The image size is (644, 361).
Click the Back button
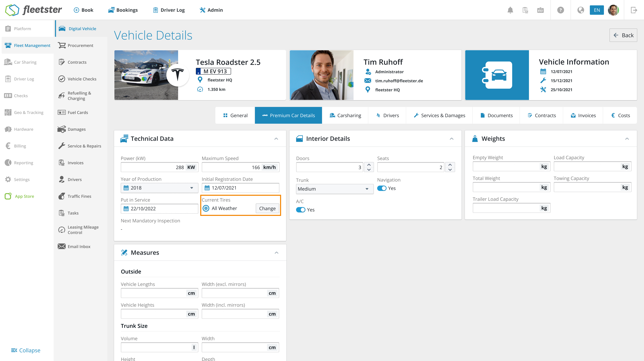[x=623, y=35]
